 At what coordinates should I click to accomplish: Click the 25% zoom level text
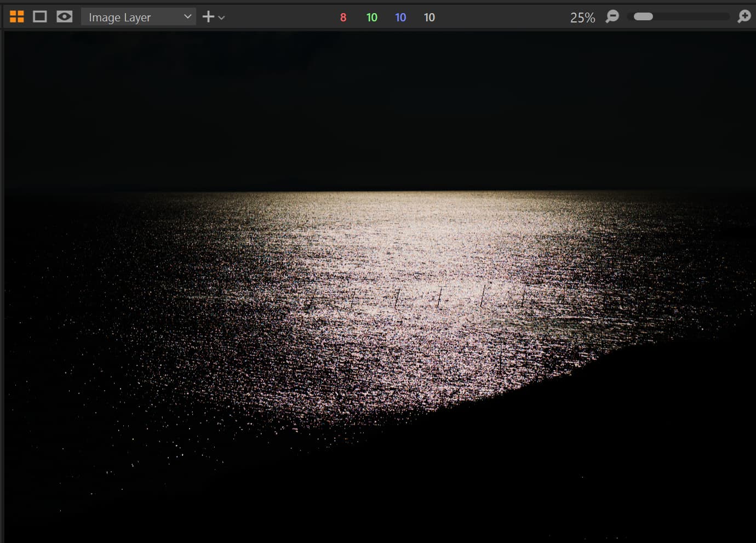click(582, 18)
